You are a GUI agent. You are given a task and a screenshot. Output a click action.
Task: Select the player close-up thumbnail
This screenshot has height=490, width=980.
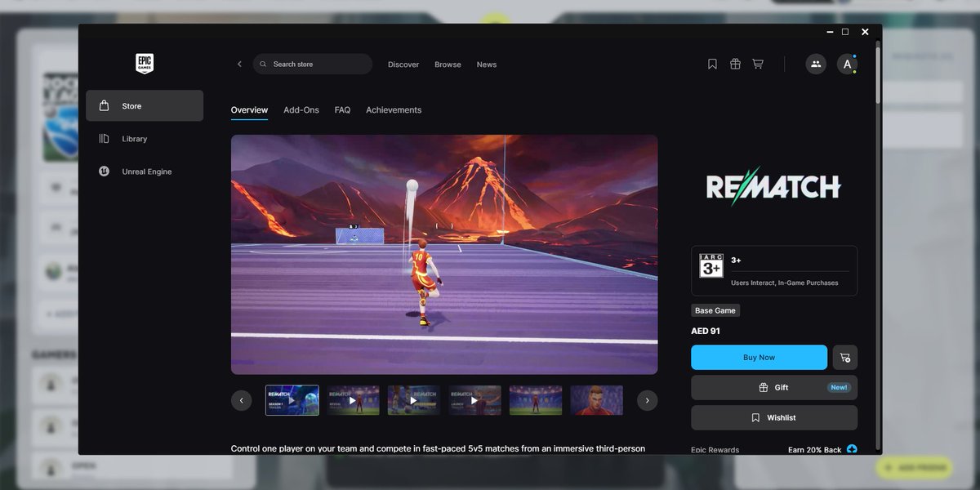point(597,400)
